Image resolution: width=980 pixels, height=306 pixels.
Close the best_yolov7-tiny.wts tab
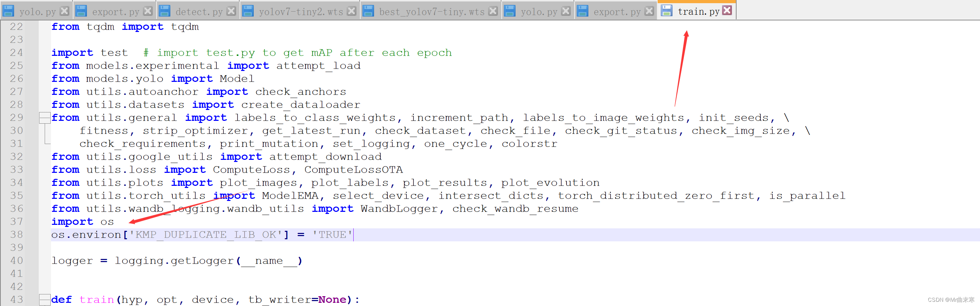click(x=493, y=11)
